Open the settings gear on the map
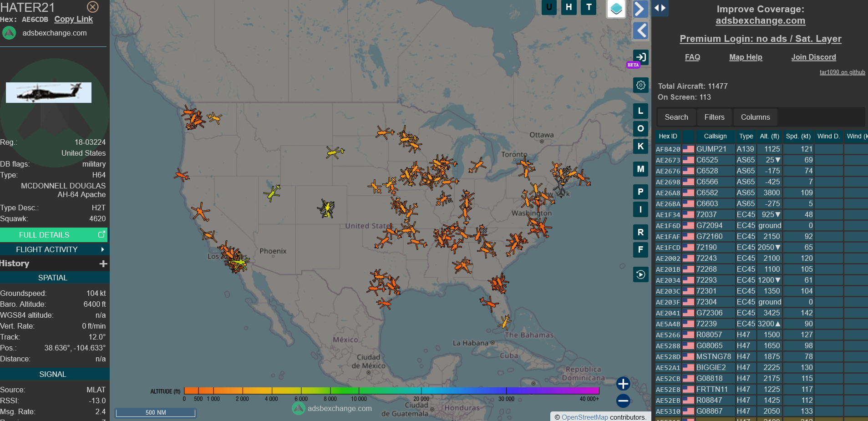 click(x=640, y=85)
